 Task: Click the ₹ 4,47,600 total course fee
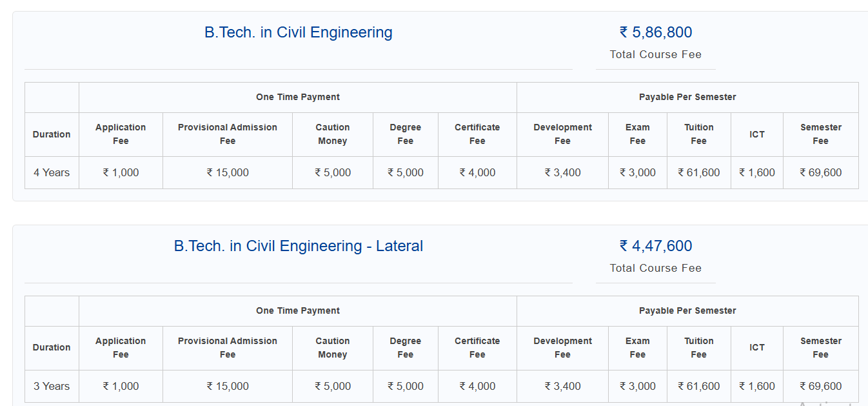[x=655, y=246]
